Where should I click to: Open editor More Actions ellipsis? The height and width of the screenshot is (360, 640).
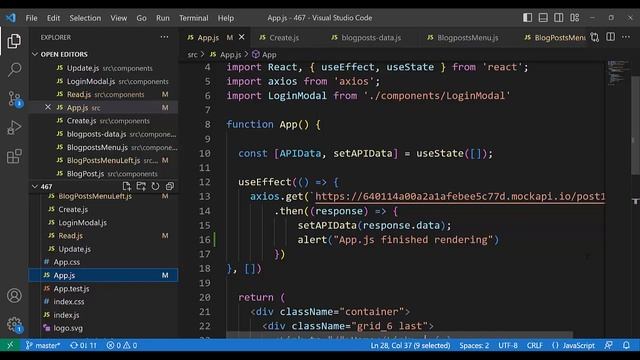(626, 37)
